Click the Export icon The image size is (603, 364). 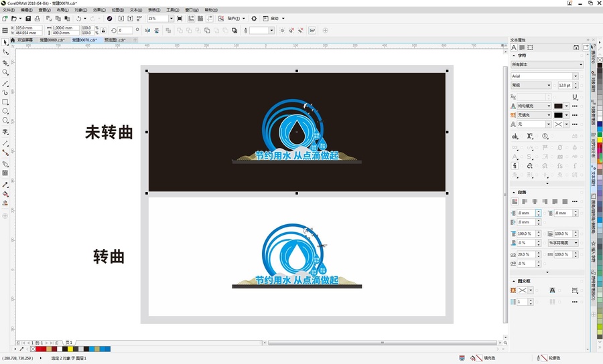(130, 19)
